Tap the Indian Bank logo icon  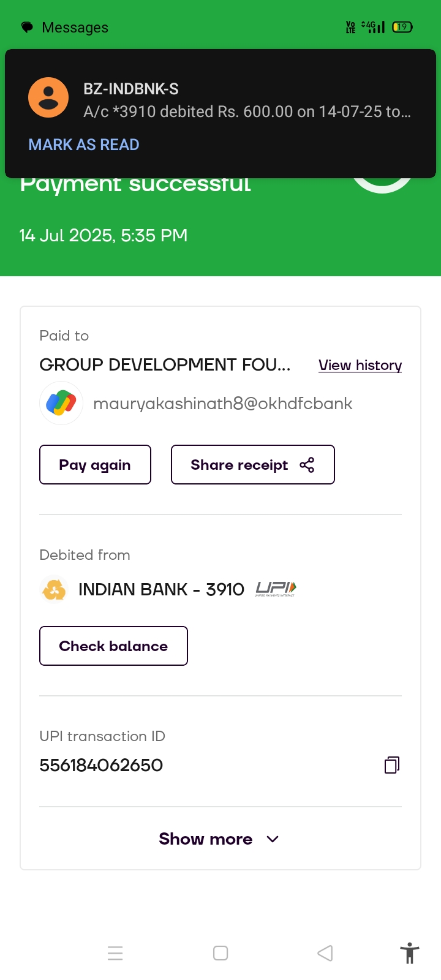54,589
